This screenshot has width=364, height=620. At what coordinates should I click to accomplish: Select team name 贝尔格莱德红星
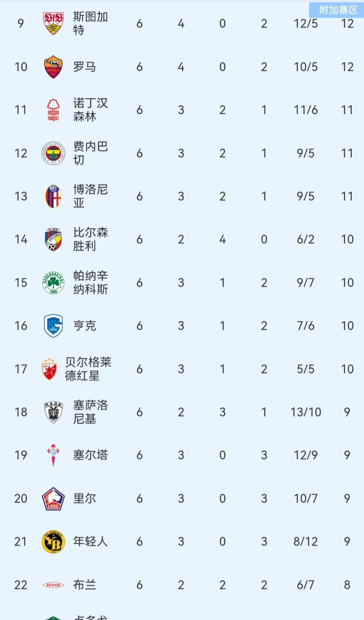[88, 369]
